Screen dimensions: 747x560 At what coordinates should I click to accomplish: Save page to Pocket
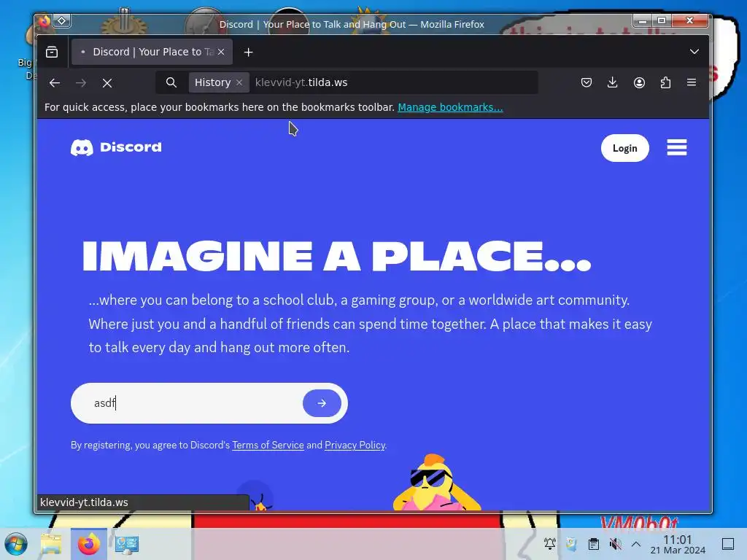coord(587,82)
